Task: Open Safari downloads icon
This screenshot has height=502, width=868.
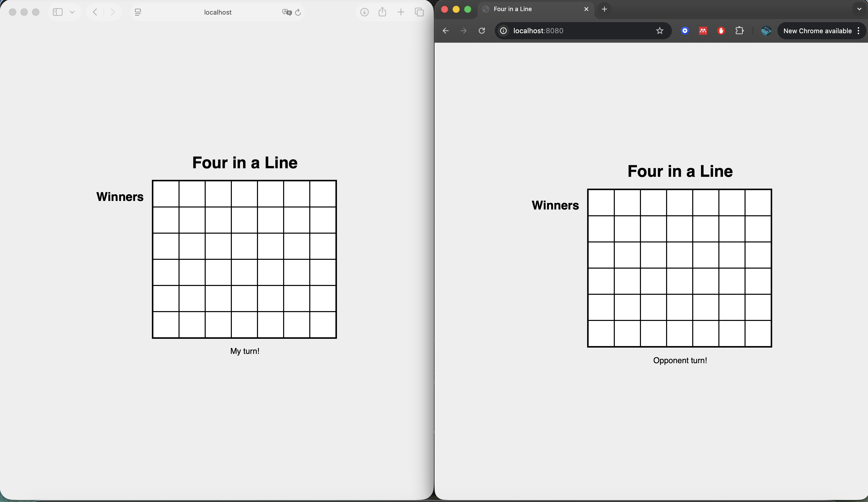Action: [x=364, y=12]
